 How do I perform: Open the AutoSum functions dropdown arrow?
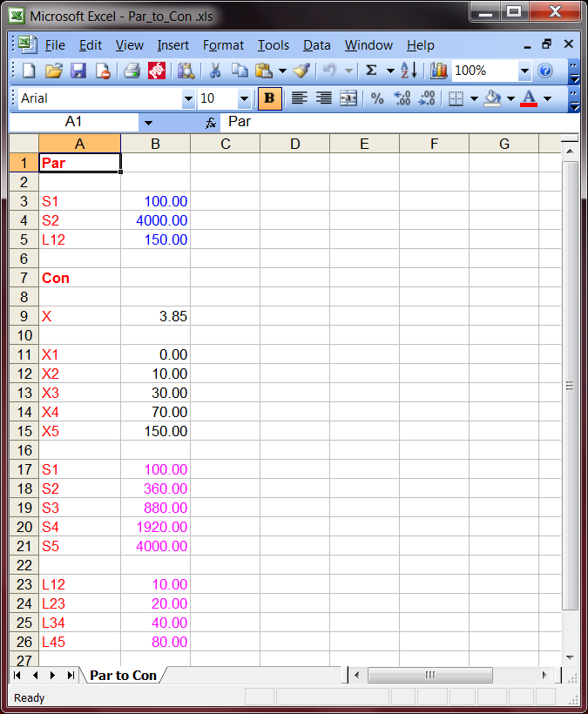(390, 71)
